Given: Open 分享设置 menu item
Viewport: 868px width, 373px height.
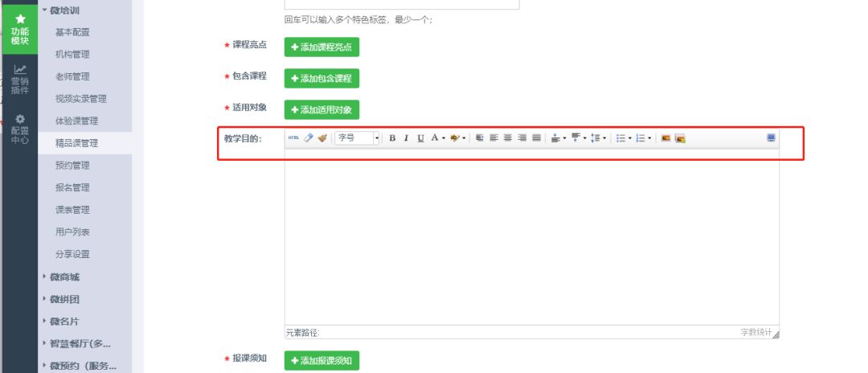Looking at the screenshot, I should coord(72,254).
